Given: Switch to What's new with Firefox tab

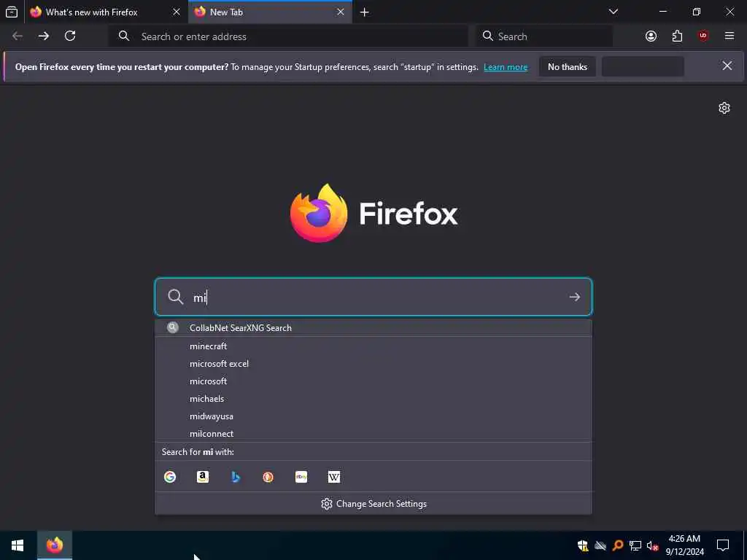Looking at the screenshot, I should tap(107, 12).
